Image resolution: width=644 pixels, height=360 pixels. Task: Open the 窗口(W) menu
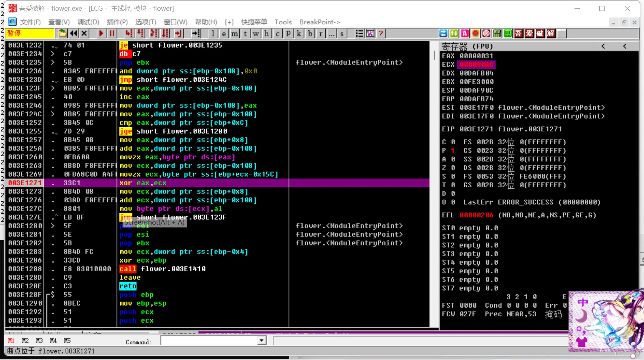[176, 22]
